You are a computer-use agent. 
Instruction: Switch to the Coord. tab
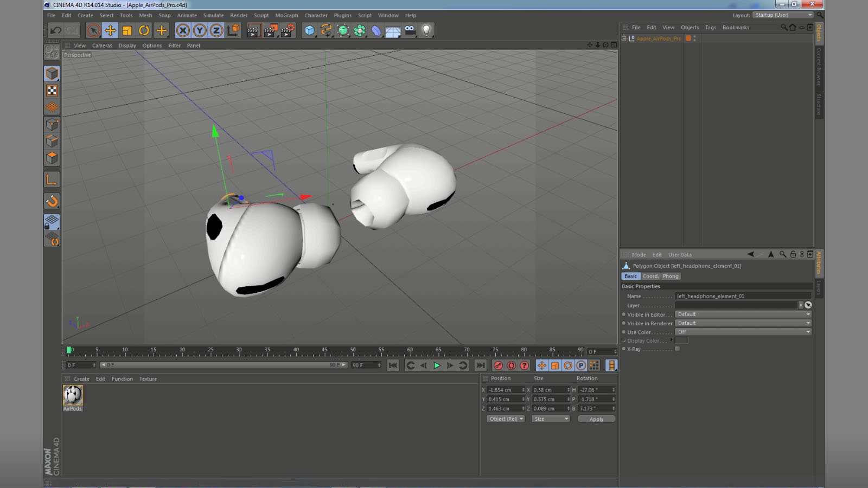tap(650, 276)
